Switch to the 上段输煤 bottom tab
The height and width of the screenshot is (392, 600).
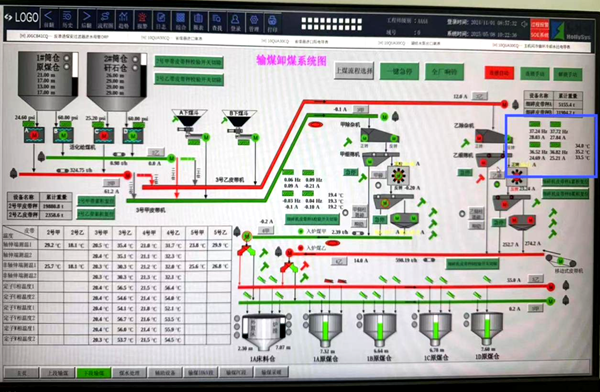57,372
